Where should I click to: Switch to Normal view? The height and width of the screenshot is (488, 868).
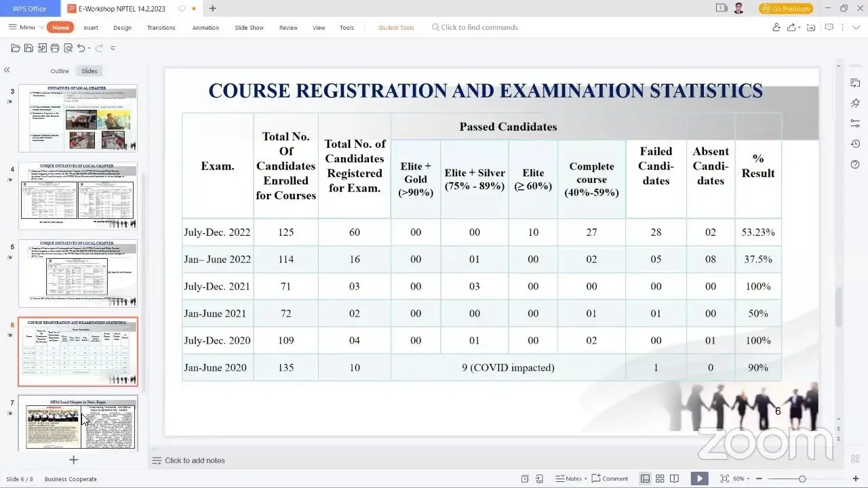[x=646, y=479]
